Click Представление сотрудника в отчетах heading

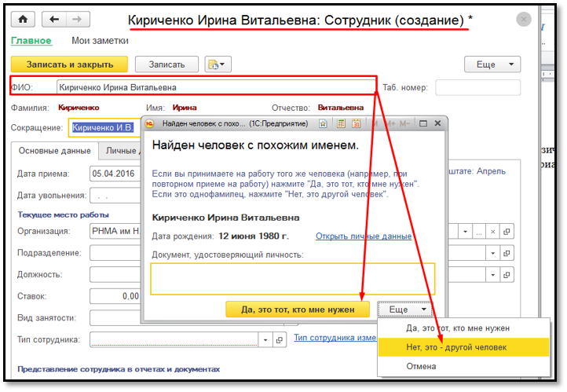point(119,369)
